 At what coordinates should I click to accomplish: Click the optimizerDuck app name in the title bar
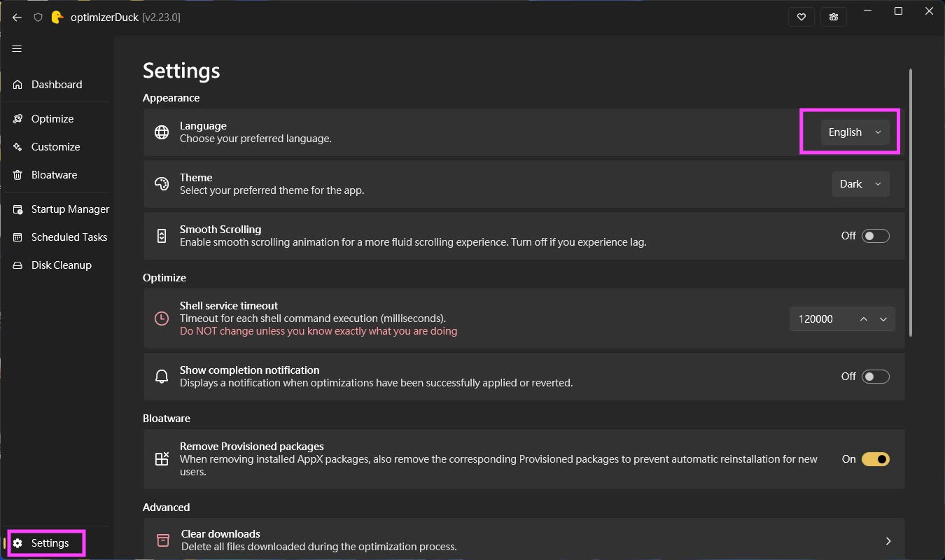(104, 17)
